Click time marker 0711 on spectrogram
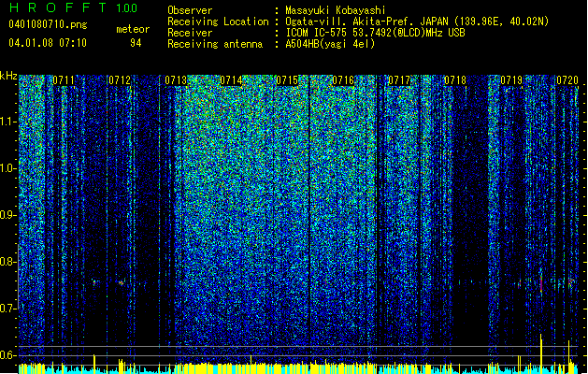This screenshot has height=374, width=588. coord(64,80)
